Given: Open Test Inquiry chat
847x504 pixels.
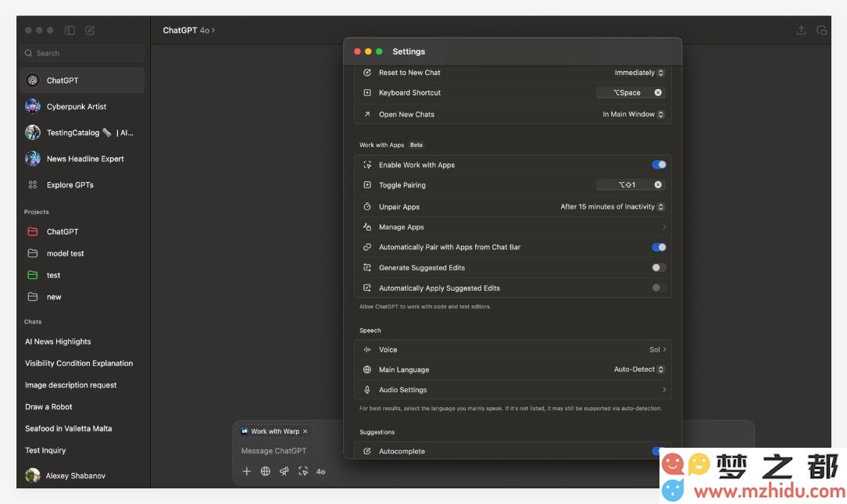Looking at the screenshot, I should coord(45,450).
